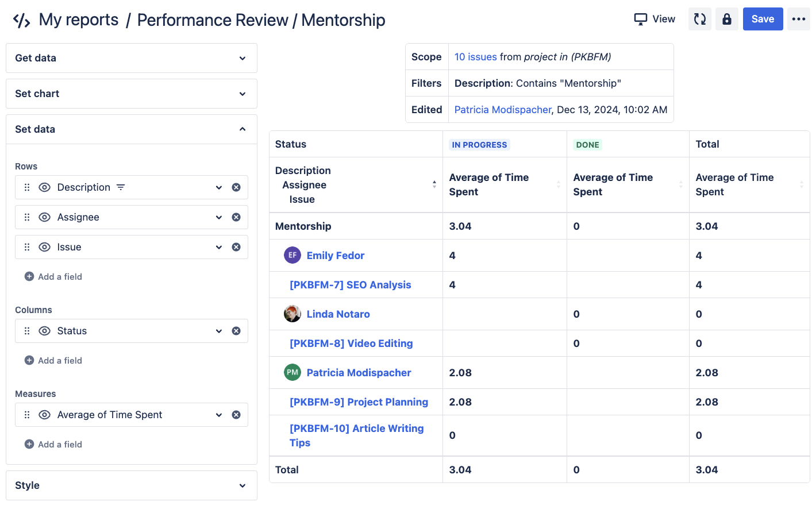The width and height of the screenshot is (812, 521).
Task: Click the filter icon on Description field
Action: point(121,187)
